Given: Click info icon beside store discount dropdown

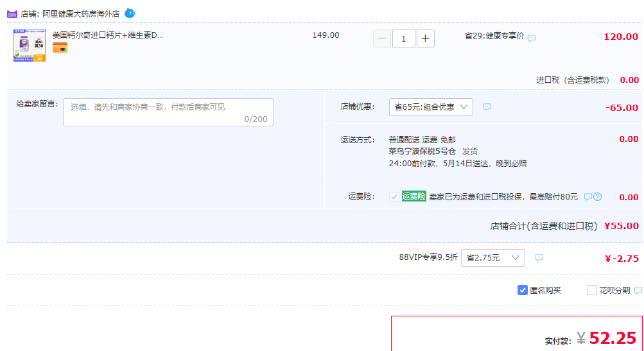Looking at the screenshot, I should click(x=487, y=107).
